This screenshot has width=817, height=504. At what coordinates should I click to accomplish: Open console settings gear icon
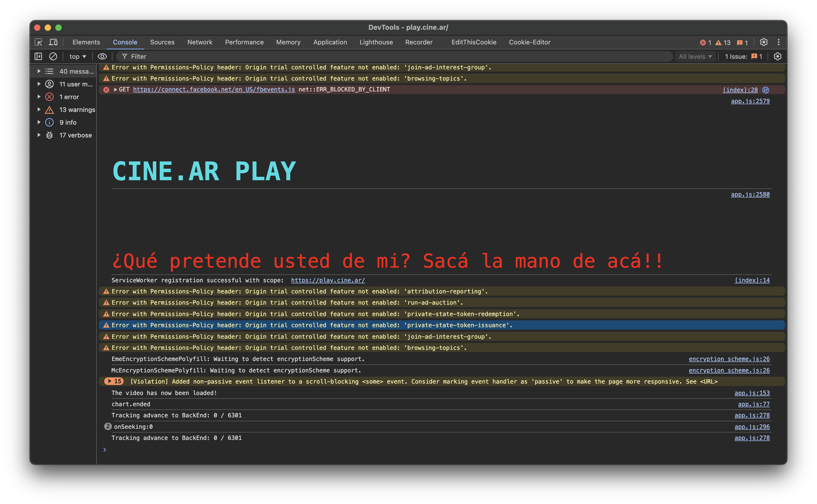(x=777, y=56)
